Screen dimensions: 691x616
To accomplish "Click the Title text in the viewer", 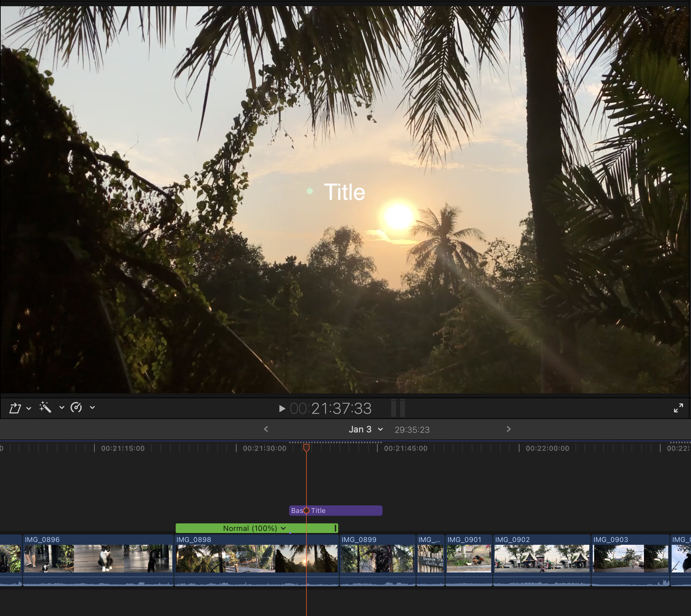I will pyautogui.click(x=344, y=192).
